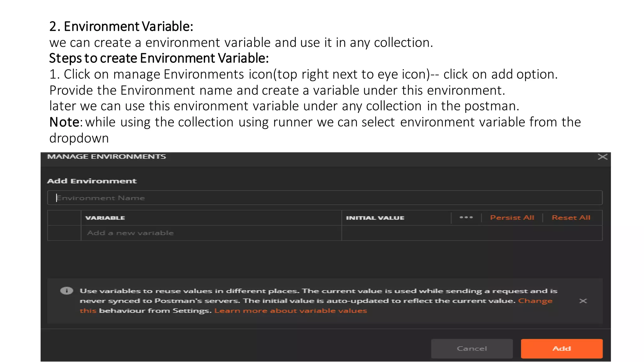Open Learn more about variable values link

pyautogui.click(x=291, y=311)
